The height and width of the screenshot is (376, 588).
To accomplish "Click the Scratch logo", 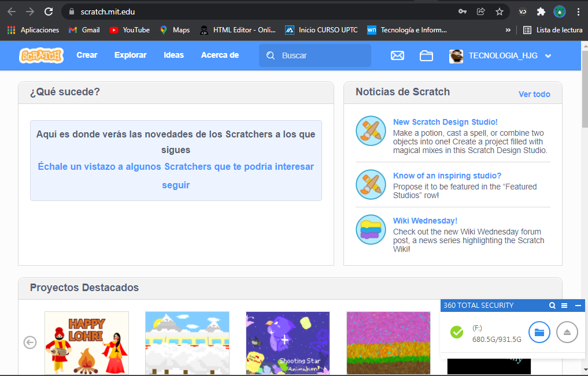I will [41, 56].
